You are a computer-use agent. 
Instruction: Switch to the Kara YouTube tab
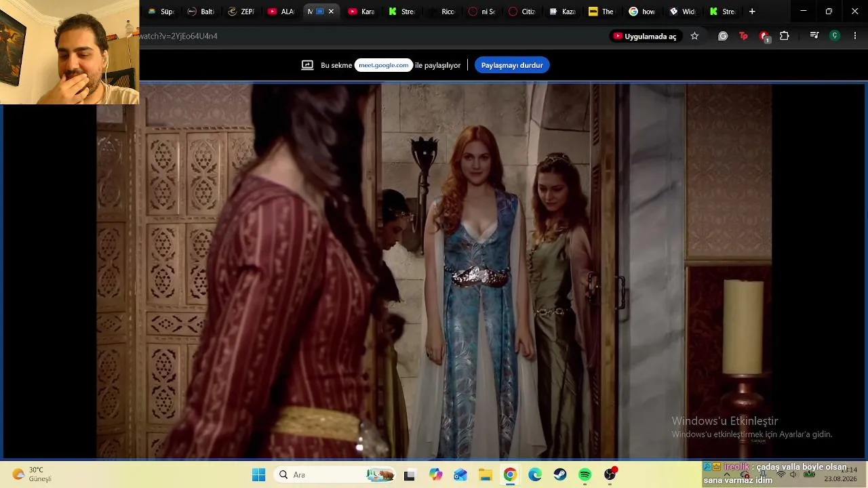coord(361,12)
